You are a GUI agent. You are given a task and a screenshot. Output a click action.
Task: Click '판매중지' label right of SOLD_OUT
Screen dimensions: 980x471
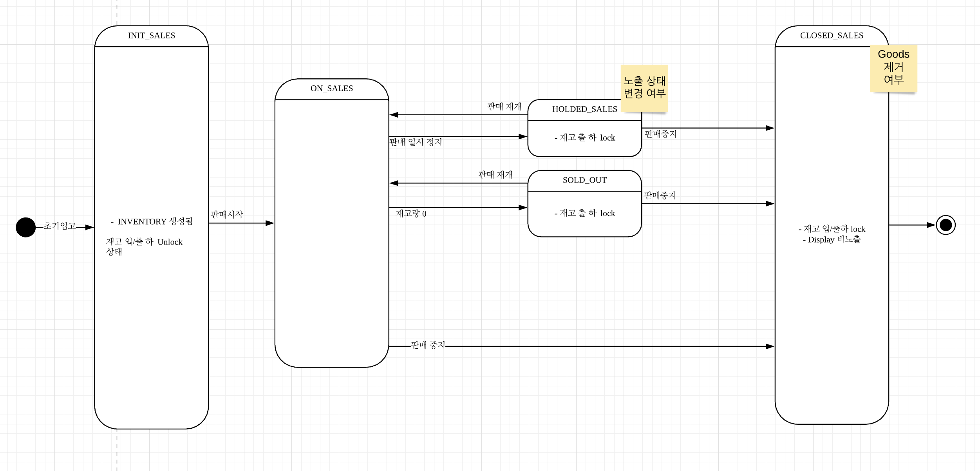pyautogui.click(x=660, y=195)
